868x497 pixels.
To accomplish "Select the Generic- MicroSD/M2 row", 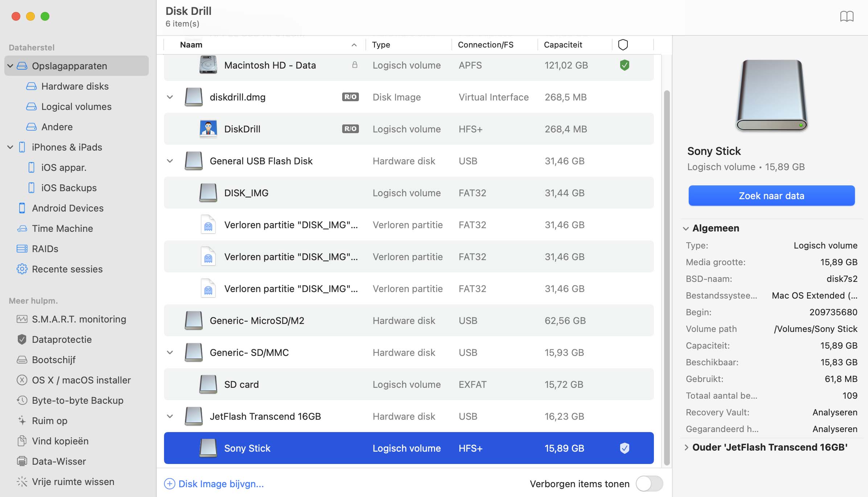I will click(409, 321).
